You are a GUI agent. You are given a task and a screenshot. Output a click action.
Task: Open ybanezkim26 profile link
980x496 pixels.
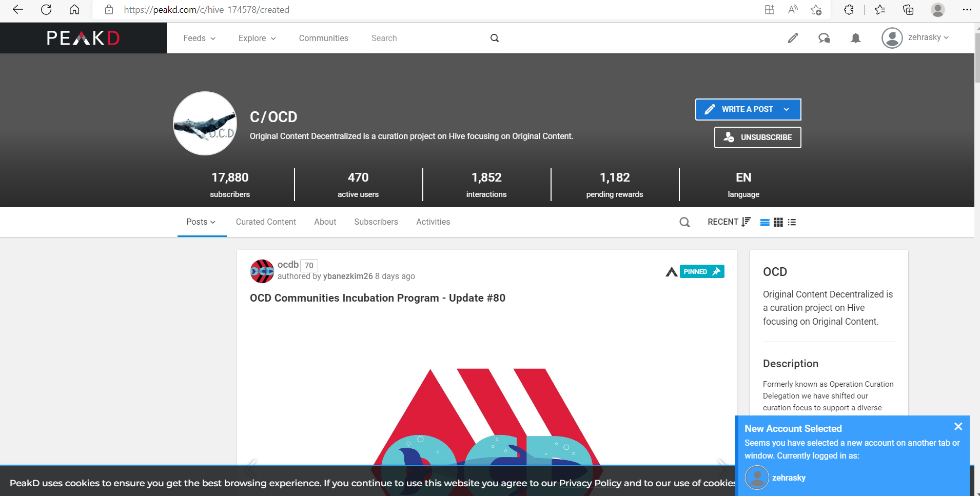click(x=348, y=276)
